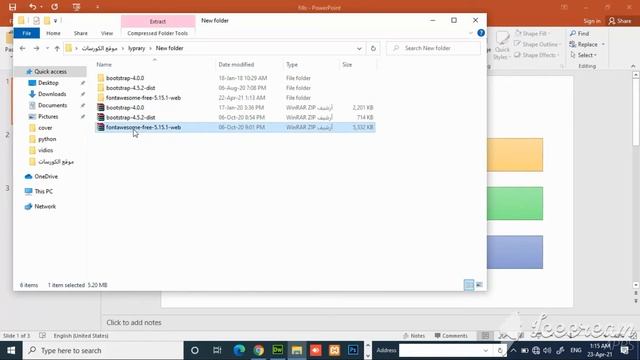Go forward in File Explorer

[36, 48]
